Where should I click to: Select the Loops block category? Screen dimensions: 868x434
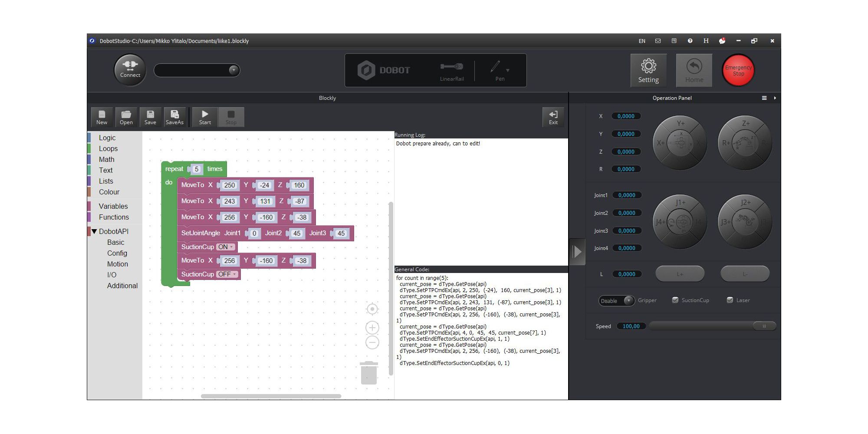[x=108, y=148]
